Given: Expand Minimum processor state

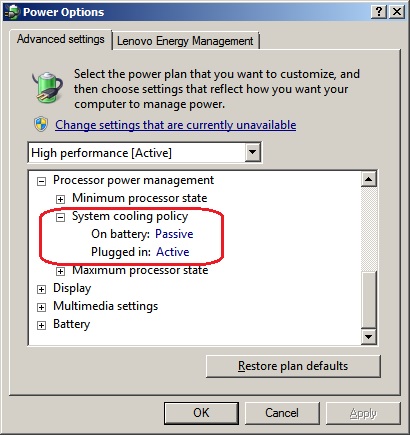Looking at the screenshot, I should (60, 199).
